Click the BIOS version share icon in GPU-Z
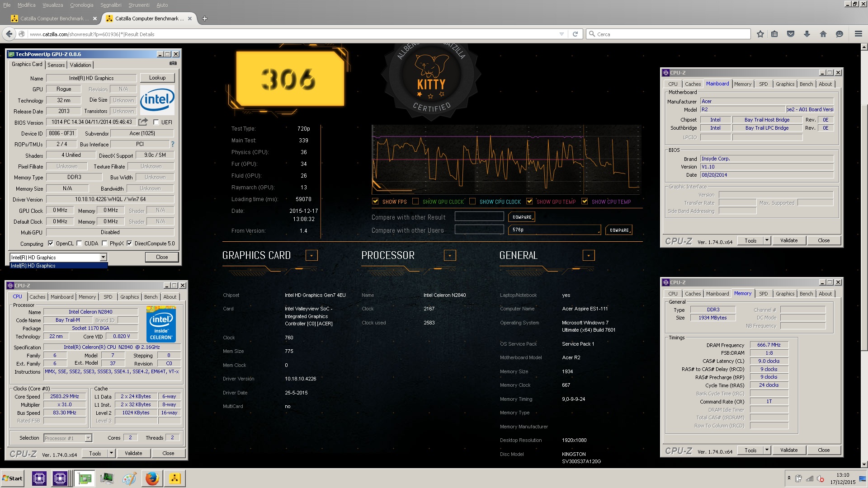This screenshot has width=868, height=488. point(143,122)
